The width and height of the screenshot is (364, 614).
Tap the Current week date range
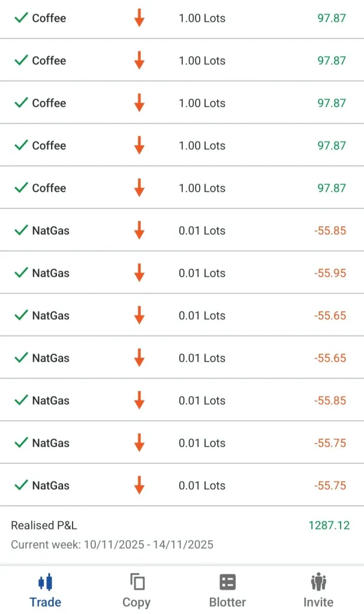(112, 545)
